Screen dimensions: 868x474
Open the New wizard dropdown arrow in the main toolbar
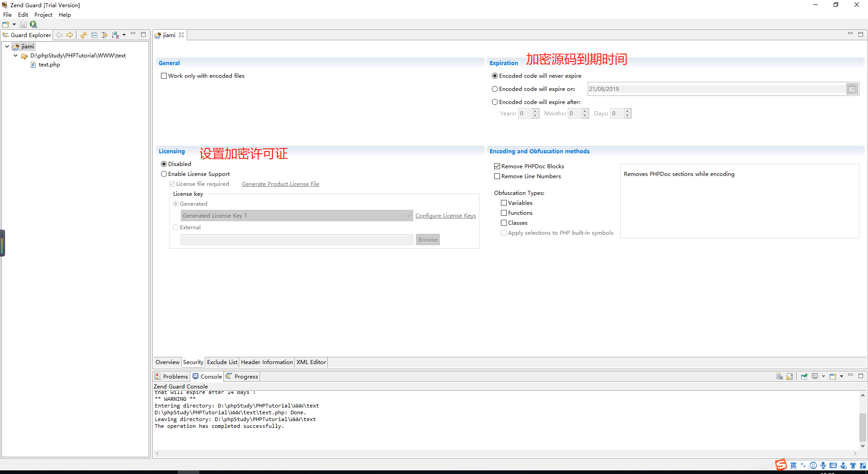pos(14,24)
